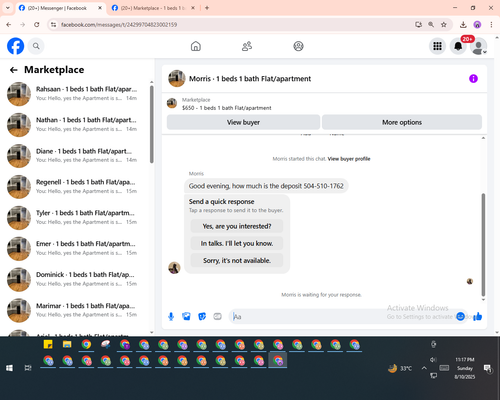
Task: Send quick response 'In talks. I'll let you know.'
Action: (237, 243)
